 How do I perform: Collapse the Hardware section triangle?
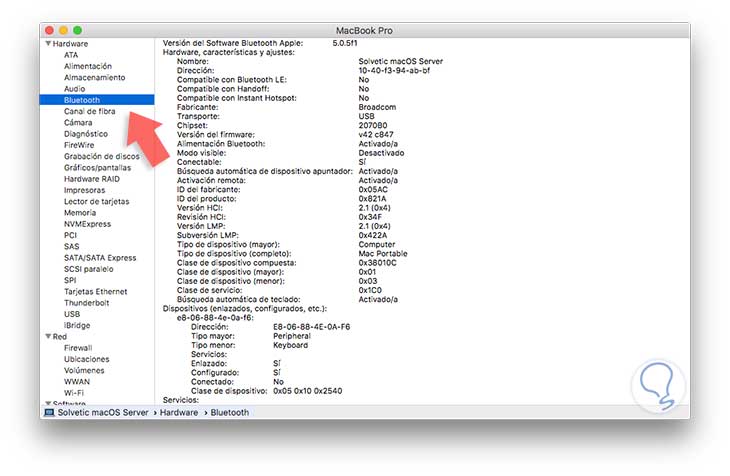[x=48, y=43]
